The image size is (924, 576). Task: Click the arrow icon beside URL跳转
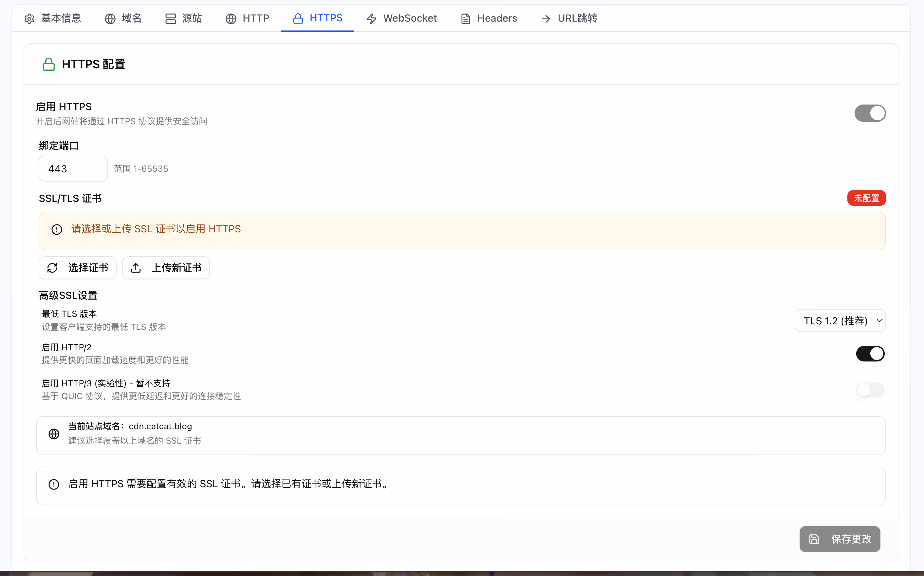[x=546, y=19]
